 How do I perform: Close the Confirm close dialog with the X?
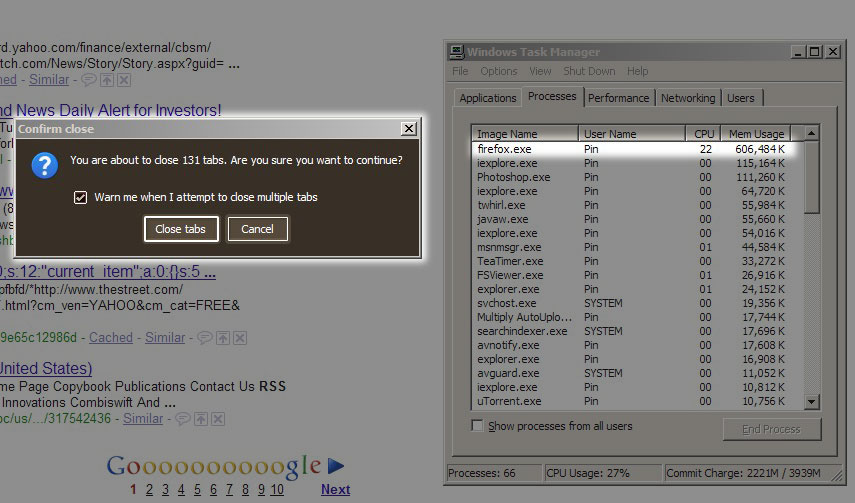pyautogui.click(x=408, y=129)
